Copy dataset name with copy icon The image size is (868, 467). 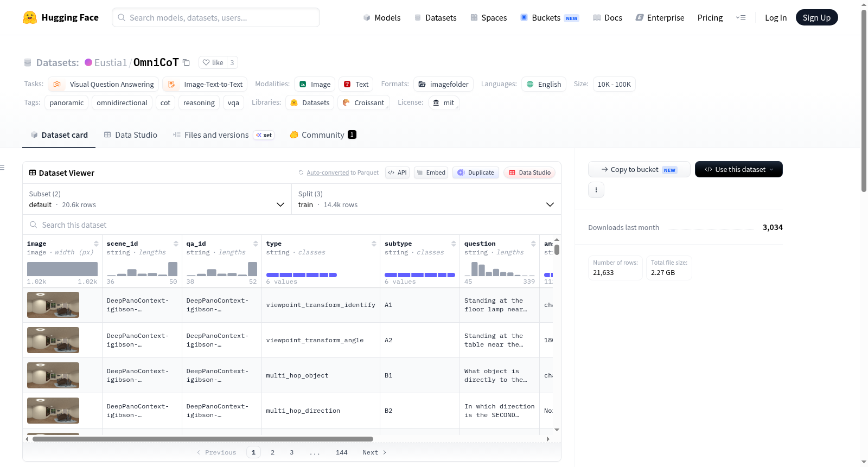click(x=186, y=62)
